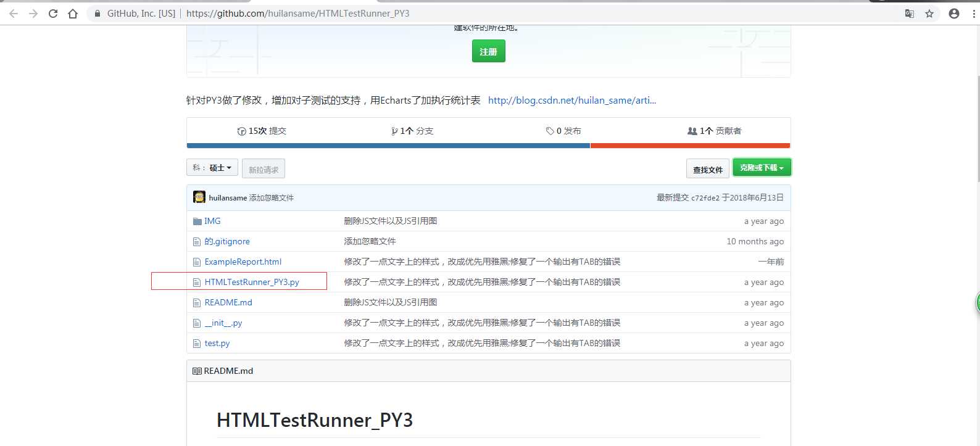980x446 pixels.
Task: Expand the green 克隆或下载 dropdown
Action: (762, 168)
